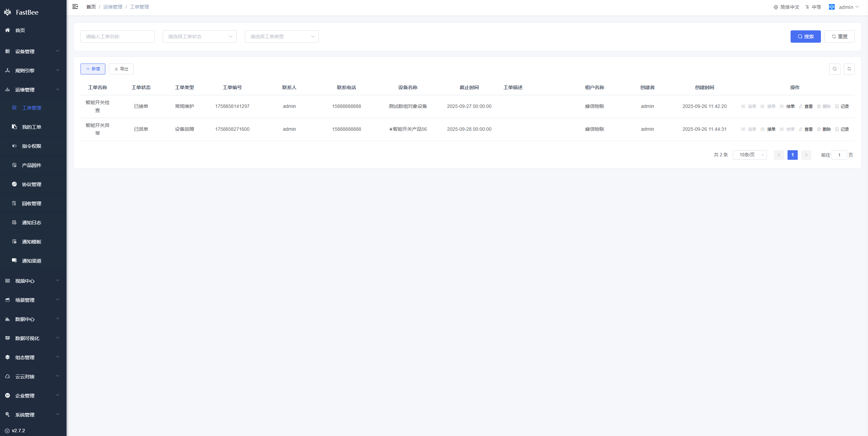868x436 pixels.
Task: Click the 工单名称 search input
Action: click(x=117, y=37)
